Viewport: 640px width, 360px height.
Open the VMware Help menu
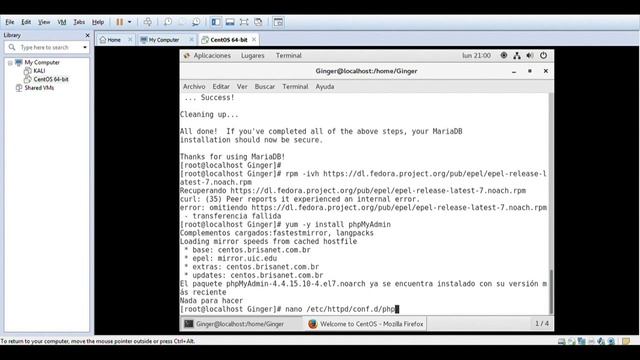tap(98, 22)
